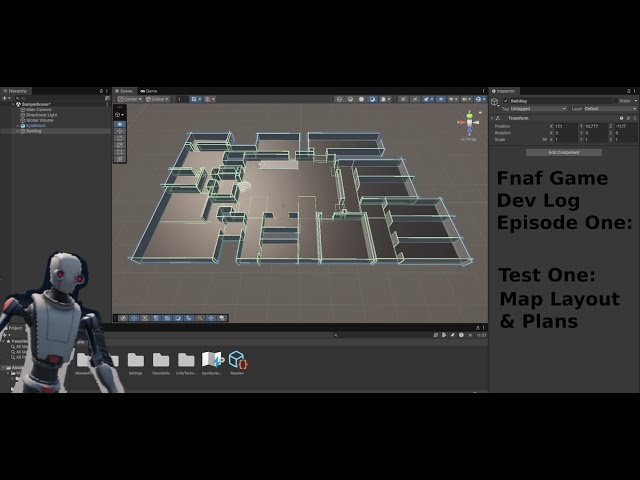Select the Inspector tab
This screenshot has width=640, height=480.
pyautogui.click(x=503, y=91)
